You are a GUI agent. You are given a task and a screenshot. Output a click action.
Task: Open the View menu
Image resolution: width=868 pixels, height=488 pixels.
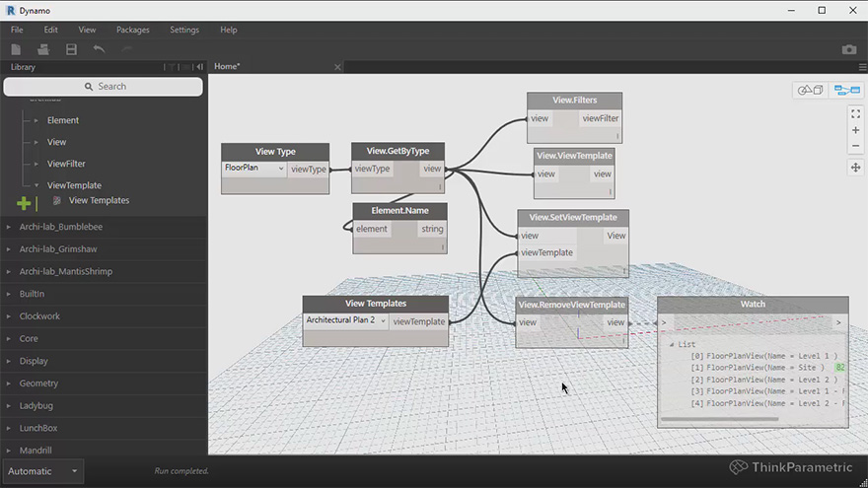click(87, 30)
